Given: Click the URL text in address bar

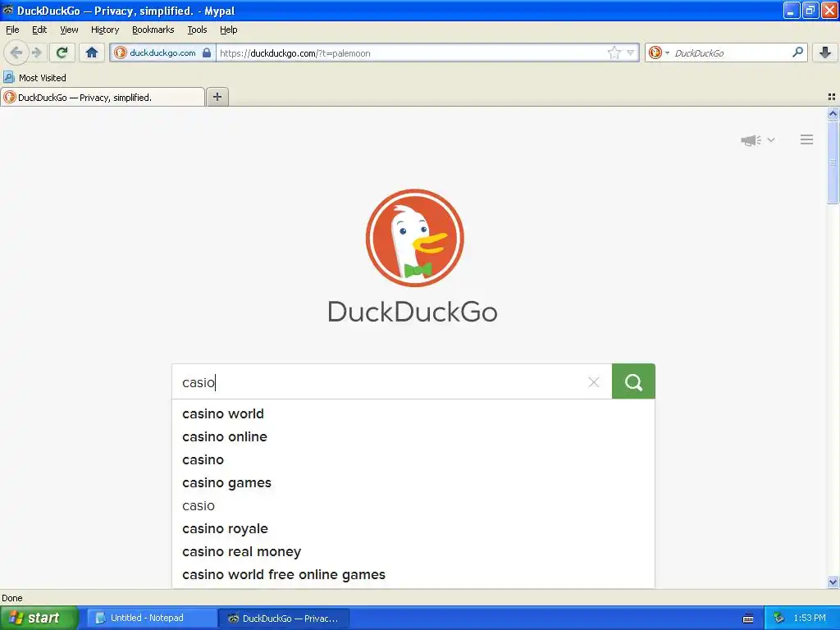Looking at the screenshot, I should (295, 53).
